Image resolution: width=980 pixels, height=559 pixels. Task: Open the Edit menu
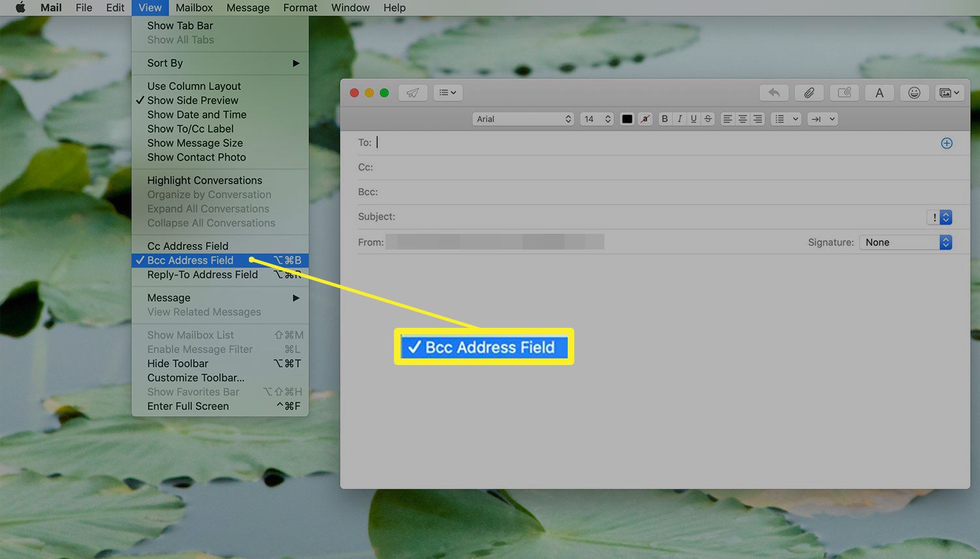(x=115, y=8)
